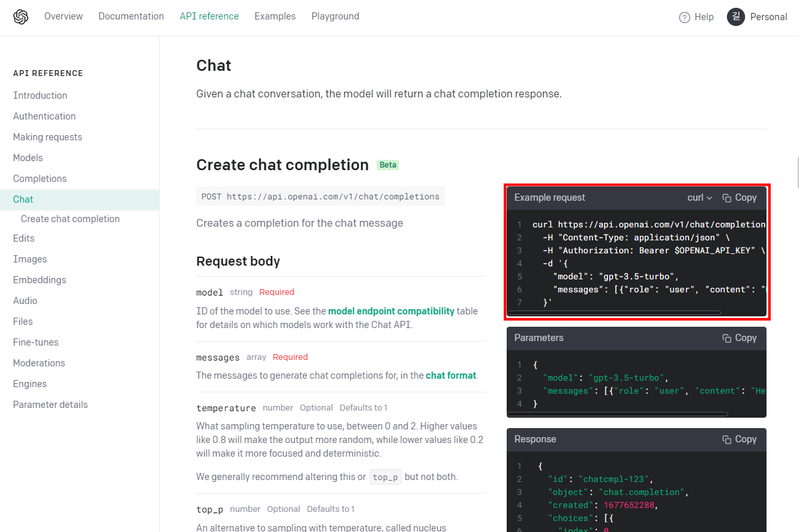The image size is (799, 532).
Task: Click the model parameter name
Action: point(210,292)
